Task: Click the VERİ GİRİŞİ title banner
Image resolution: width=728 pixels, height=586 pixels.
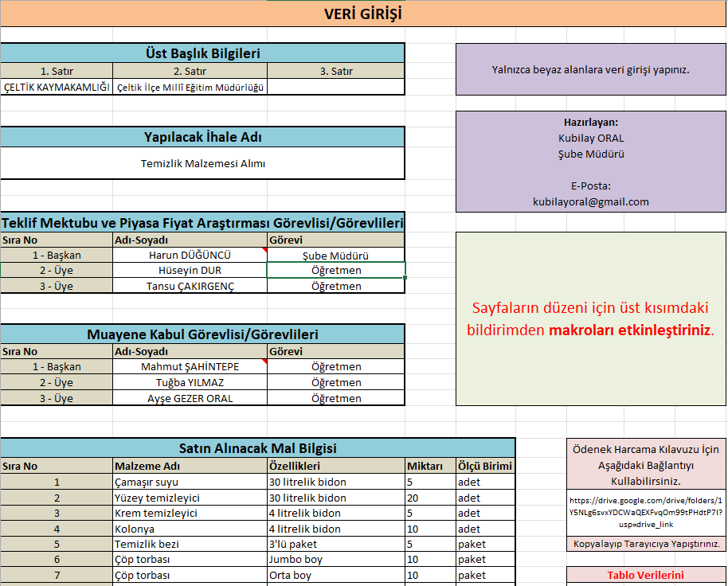Action: tap(363, 14)
